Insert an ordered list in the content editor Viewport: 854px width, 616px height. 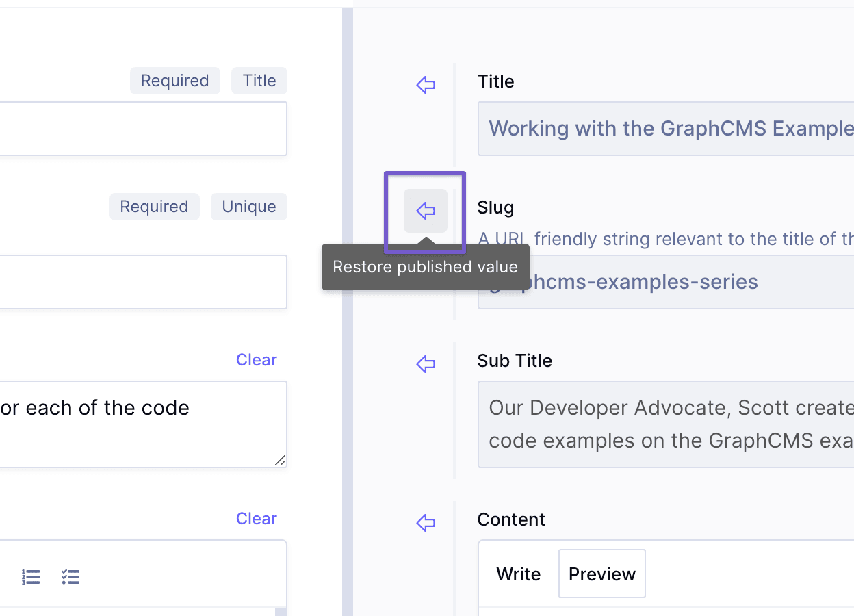tap(30, 577)
